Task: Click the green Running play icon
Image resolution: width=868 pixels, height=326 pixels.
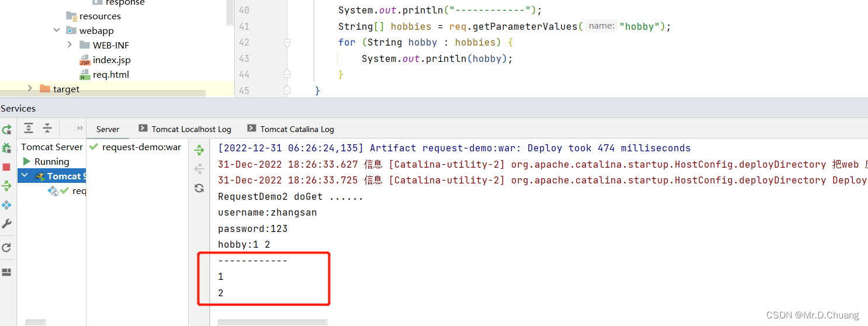Action: [x=26, y=161]
